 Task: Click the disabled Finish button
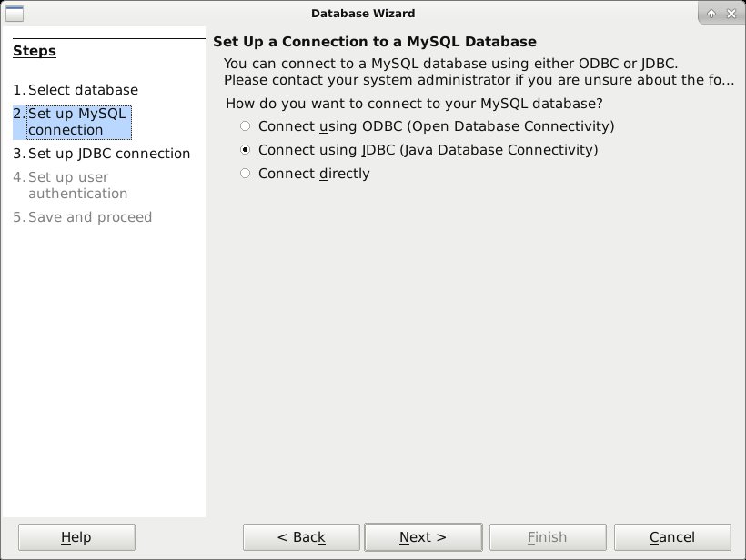[548, 536]
